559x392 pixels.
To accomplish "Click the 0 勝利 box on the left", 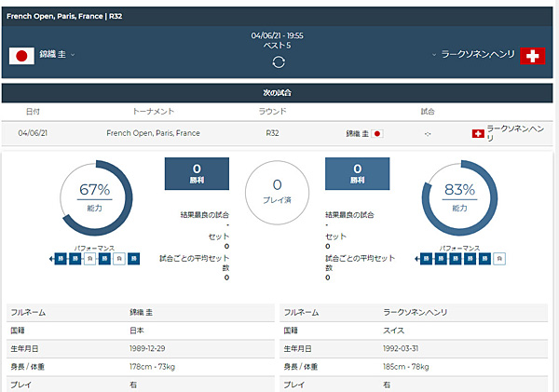I will (x=197, y=173).
